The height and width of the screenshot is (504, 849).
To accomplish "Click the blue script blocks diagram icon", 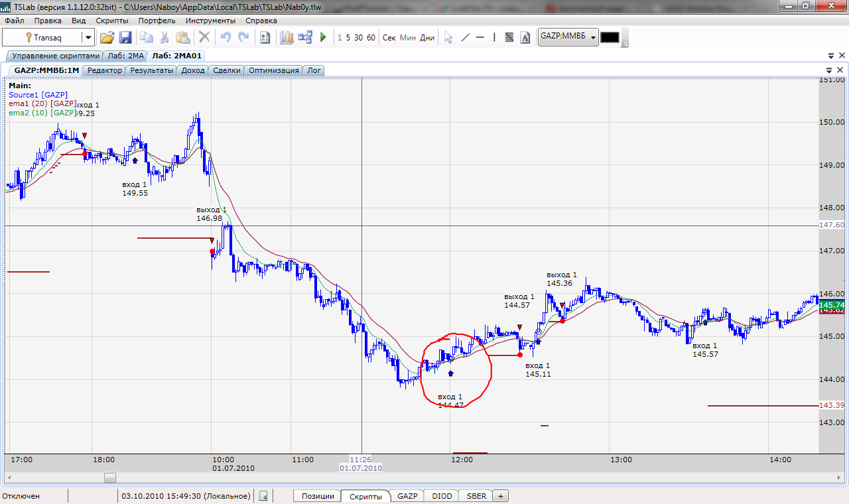I will (x=305, y=37).
